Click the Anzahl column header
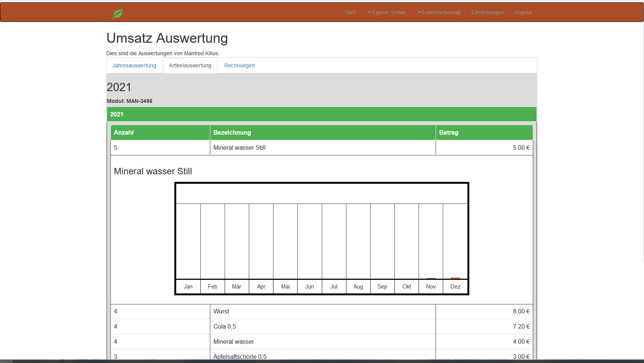The width and height of the screenshot is (644, 363). 124,132
